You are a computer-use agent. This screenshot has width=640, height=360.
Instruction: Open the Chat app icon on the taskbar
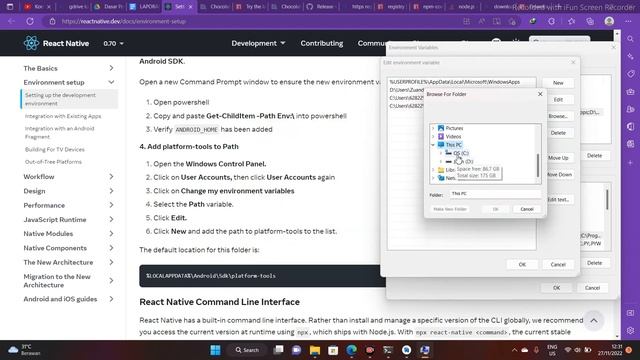coord(296,350)
